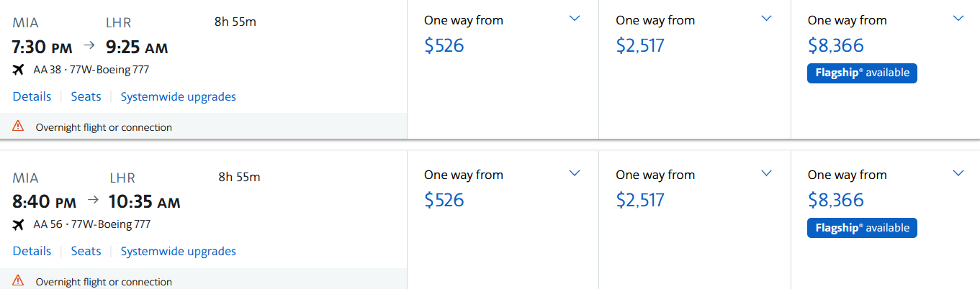
Task: Expand the $526 fare for the 7:30 PM flight
Action: (575, 19)
